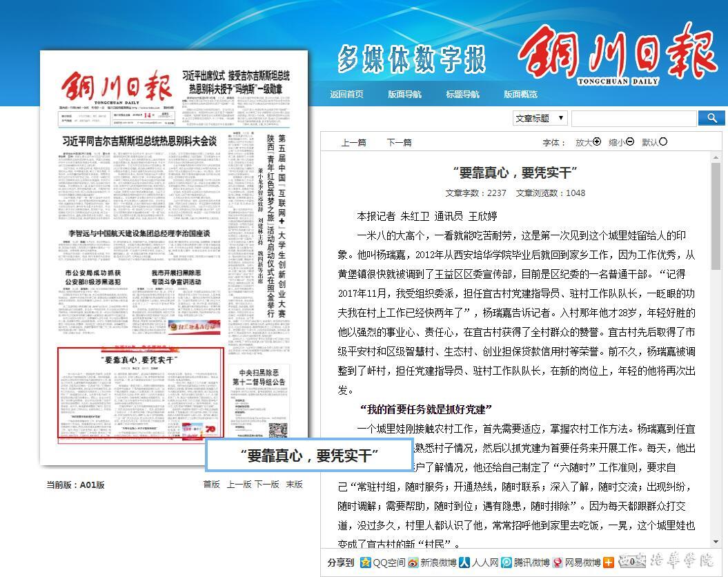
Task: Share article to 人人网
Action: tap(478, 563)
